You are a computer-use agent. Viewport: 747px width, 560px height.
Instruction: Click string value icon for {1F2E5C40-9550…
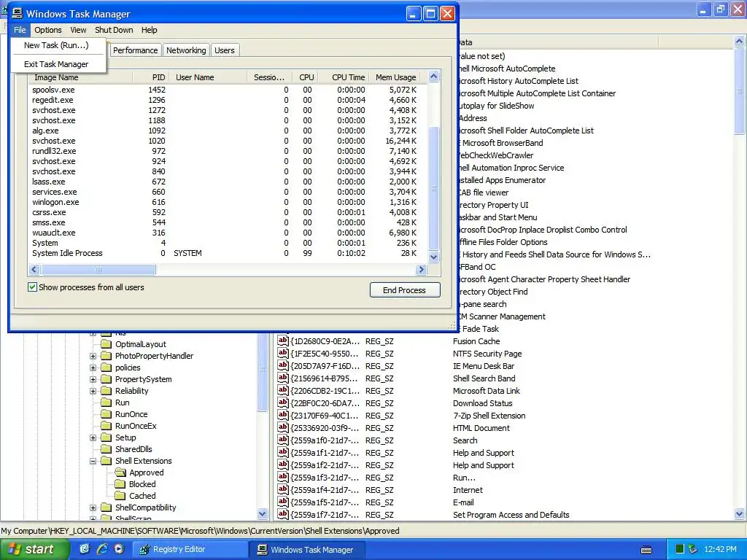283,353
